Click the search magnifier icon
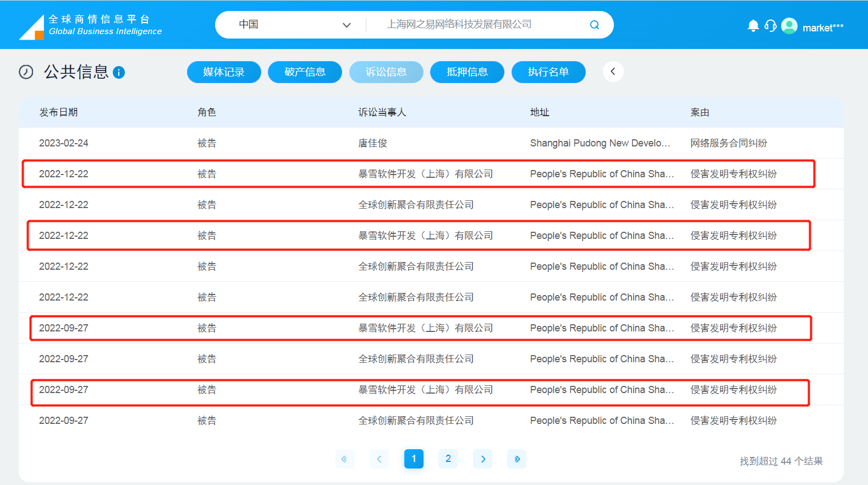Image resolution: width=868 pixels, height=485 pixels. coord(595,25)
